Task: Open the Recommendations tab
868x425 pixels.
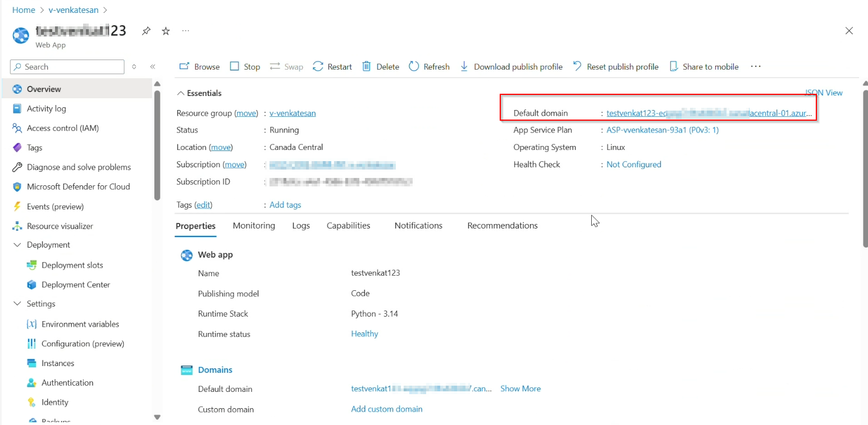Action: tap(502, 225)
